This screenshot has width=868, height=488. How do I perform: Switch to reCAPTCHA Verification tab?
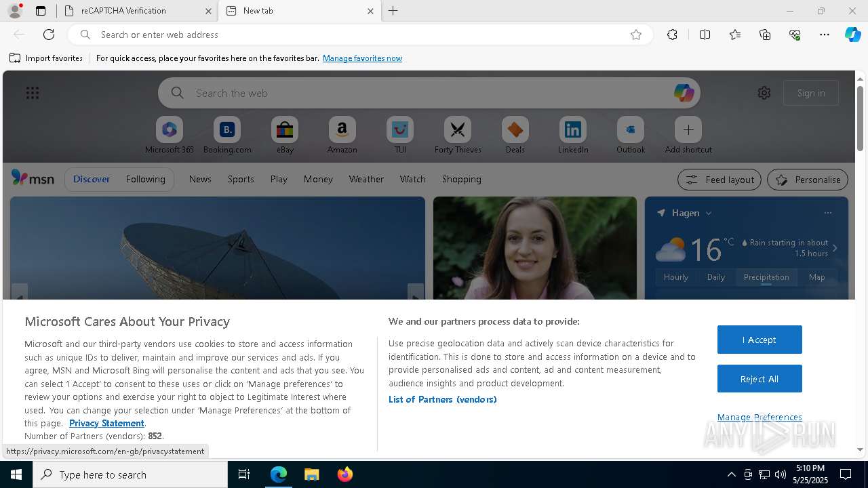coord(136,11)
